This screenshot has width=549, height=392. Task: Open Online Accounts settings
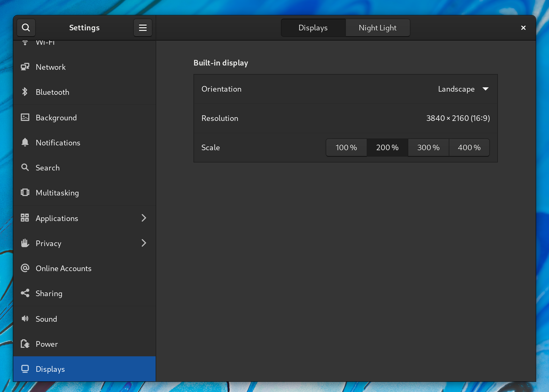click(x=63, y=268)
